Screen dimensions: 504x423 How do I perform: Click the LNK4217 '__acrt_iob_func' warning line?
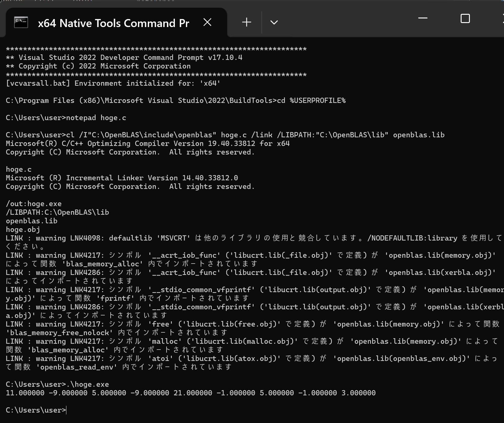pos(251,260)
